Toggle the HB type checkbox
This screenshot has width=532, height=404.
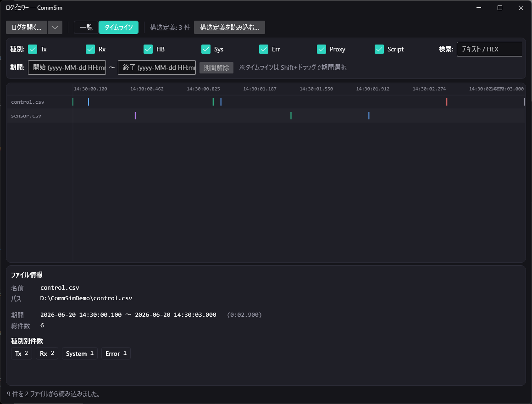(x=148, y=49)
